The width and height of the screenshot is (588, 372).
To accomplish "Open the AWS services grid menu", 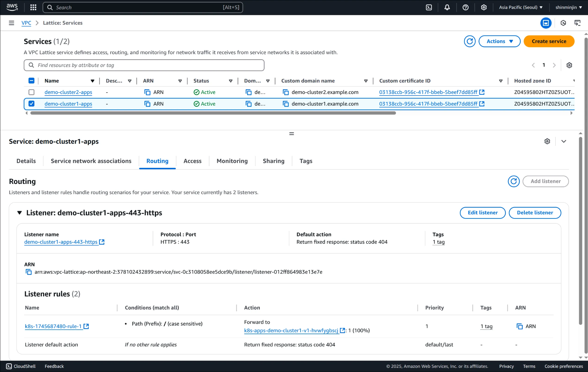I will click(33, 7).
